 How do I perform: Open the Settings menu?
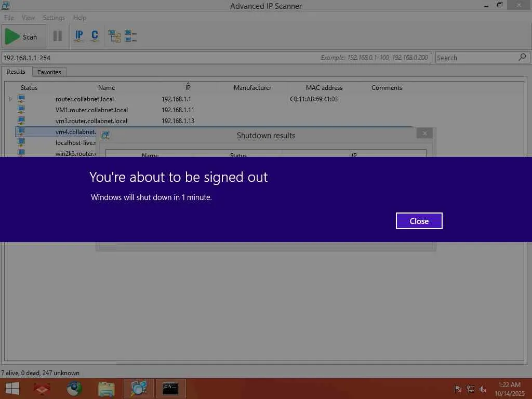54,18
